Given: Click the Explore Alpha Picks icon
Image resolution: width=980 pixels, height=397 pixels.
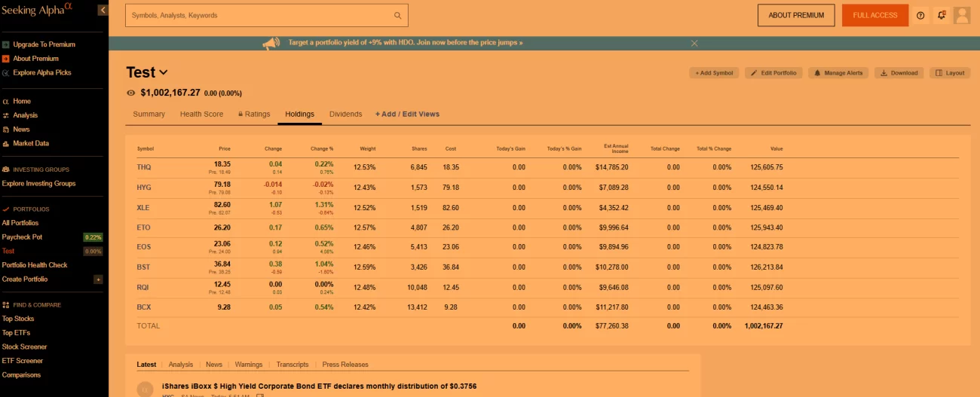Looking at the screenshot, I should point(6,73).
